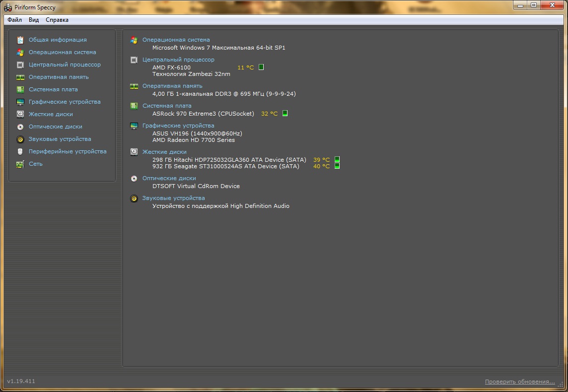Image resolution: width=568 pixels, height=392 pixels.
Task: Click the Звуковые устройства heading link in summary
Action: pyautogui.click(x=173, y=198)
